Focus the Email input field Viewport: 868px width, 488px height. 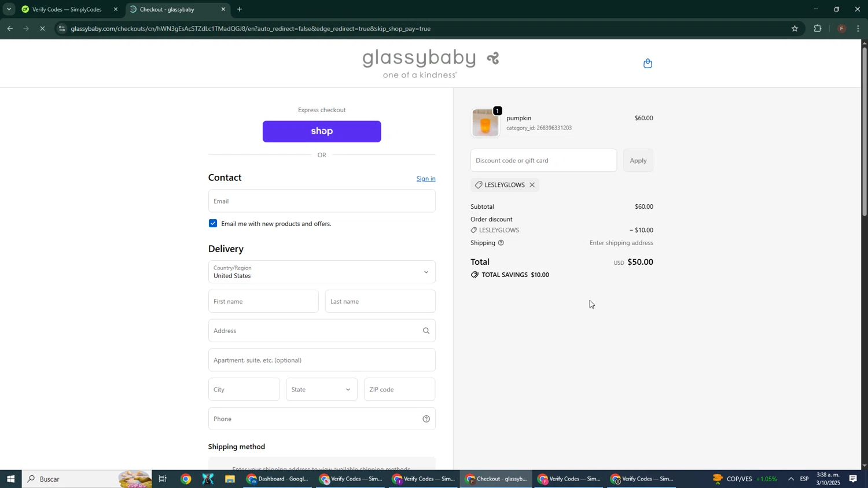[x=322, y=201]
